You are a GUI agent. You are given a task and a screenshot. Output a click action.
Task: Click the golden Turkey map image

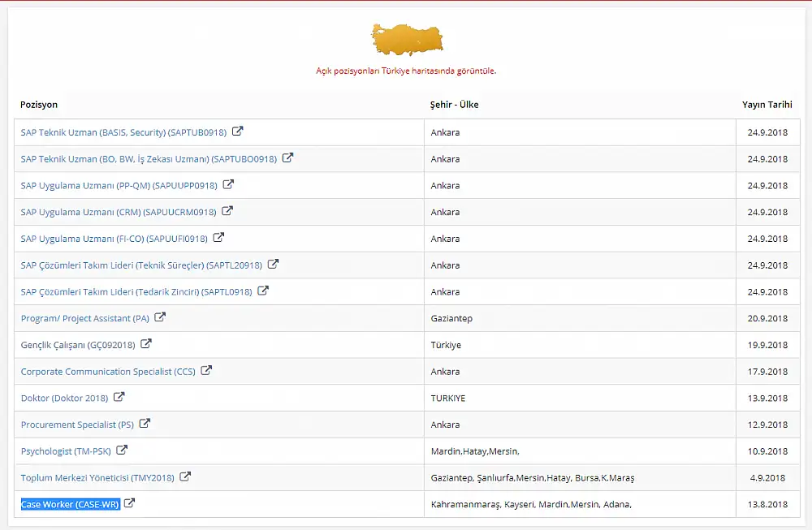pos(407,39)
